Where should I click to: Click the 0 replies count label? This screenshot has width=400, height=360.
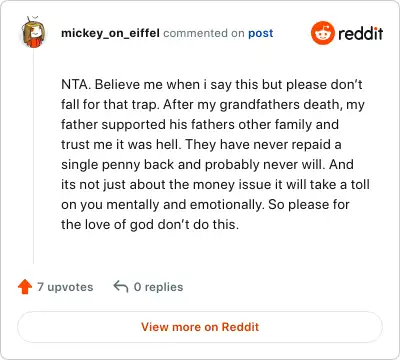[158, 287]
